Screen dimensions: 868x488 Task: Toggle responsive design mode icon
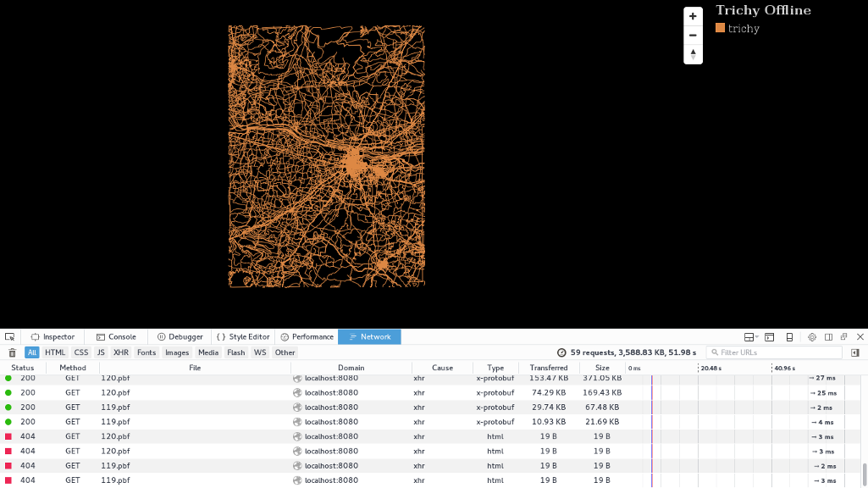pos(789,337)
